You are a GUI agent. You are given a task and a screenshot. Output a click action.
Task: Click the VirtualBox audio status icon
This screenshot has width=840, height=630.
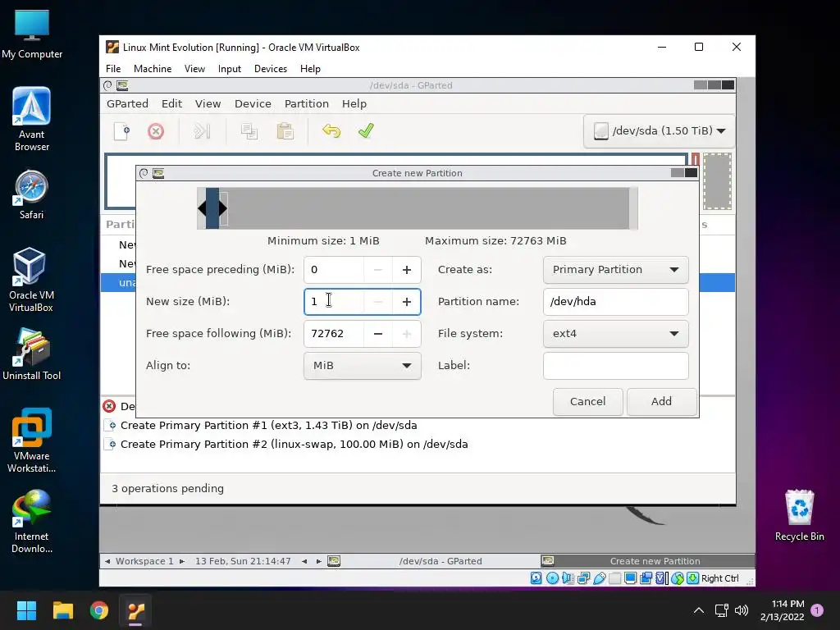pos(568,578)
